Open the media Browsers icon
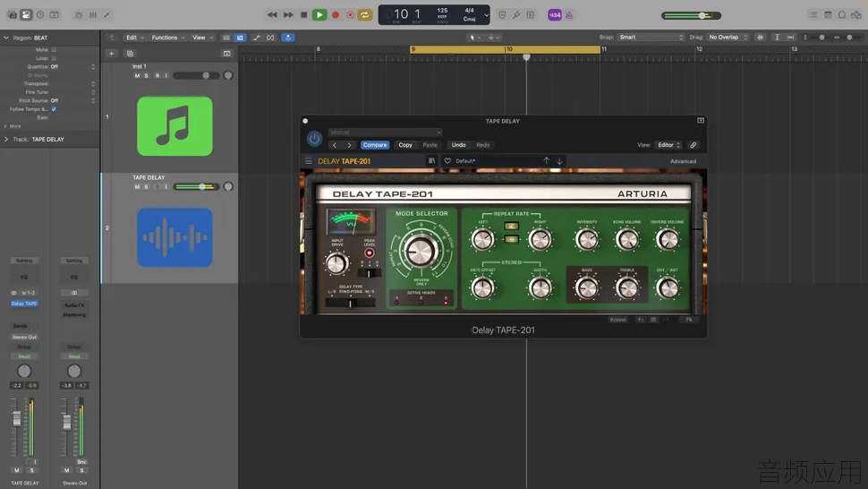The image size is (868, 489). [x=856, y=15]
